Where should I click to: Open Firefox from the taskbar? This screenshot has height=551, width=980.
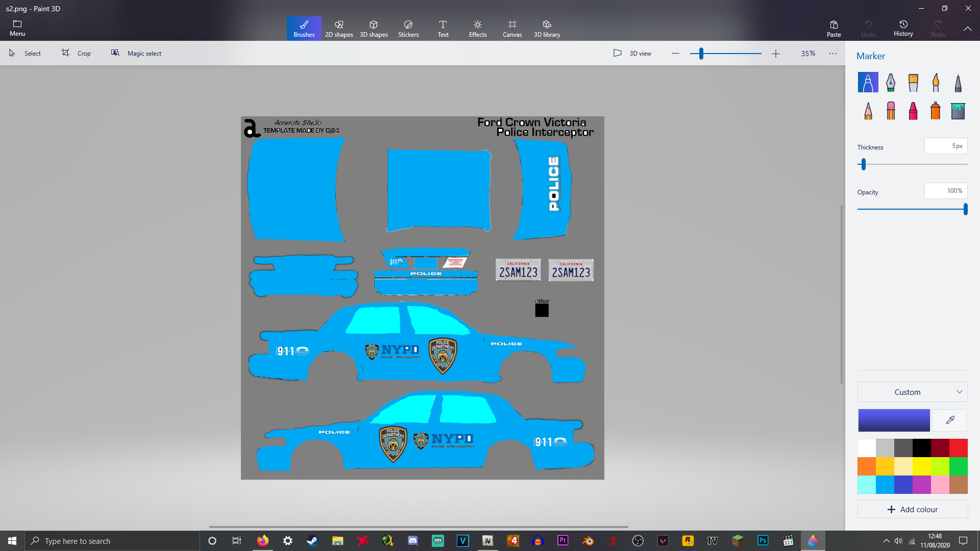262,541
